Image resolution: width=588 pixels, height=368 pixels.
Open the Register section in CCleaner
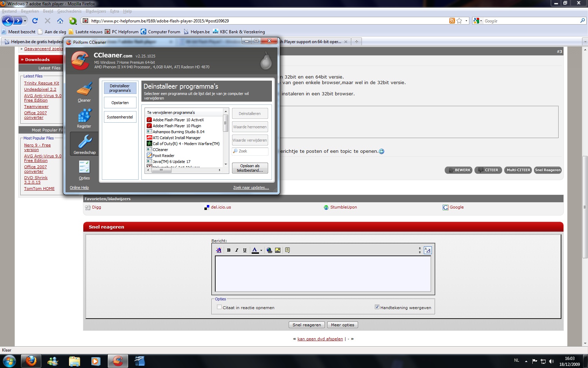tap(84, 118)
